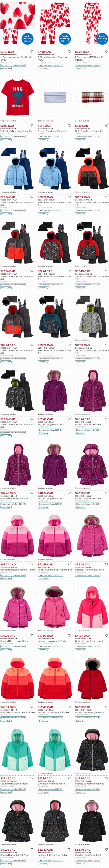Save the $5.24 1-Piece Hearts Snug Fit
Image resolution: width=109 pixels, height=868 pixels.
click(x=107, y=52)
